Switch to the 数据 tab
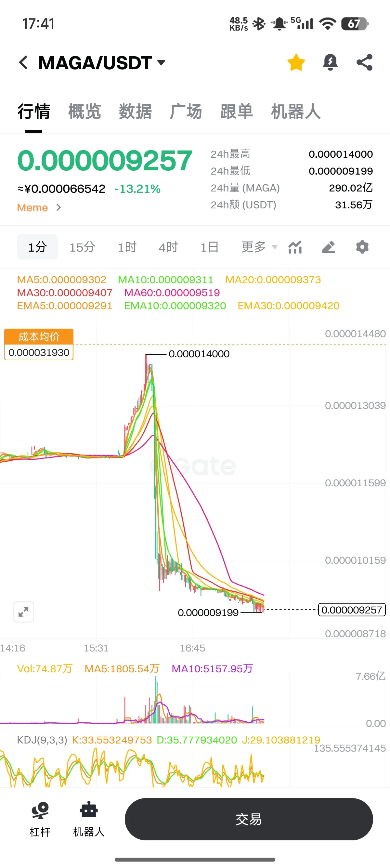 [135, 112]
